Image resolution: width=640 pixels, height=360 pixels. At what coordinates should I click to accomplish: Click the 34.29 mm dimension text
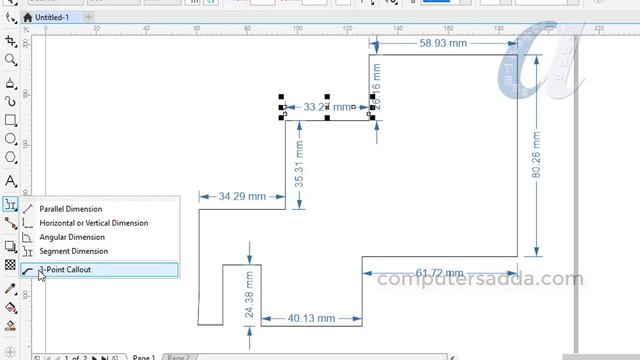pos(242,196)
